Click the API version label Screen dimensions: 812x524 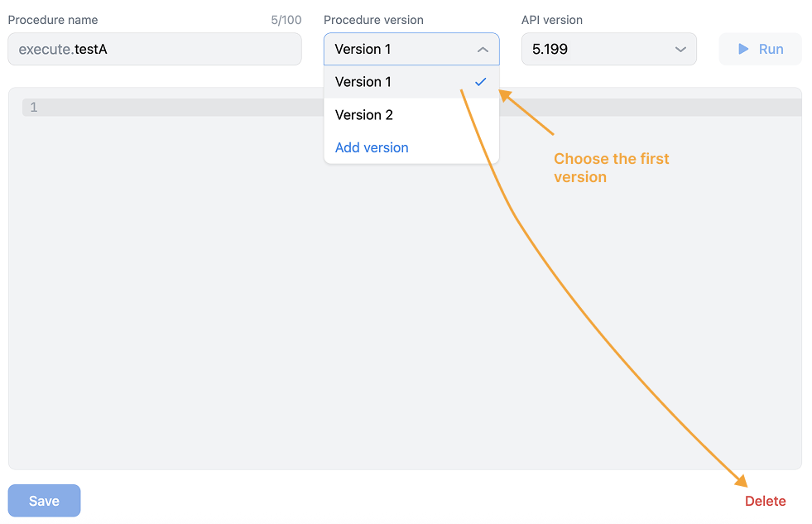tap(551, 20)
